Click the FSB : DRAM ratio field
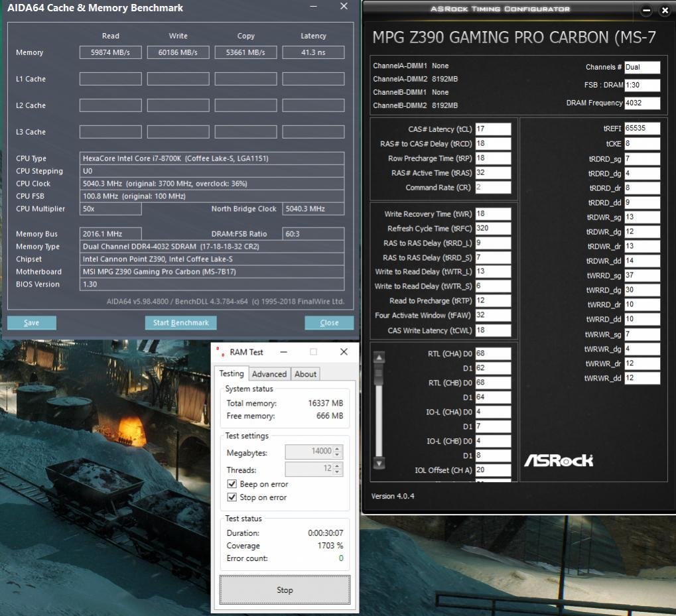Image resolution: width=676 pixels, height=616 pixels. [x=642, y=85]
